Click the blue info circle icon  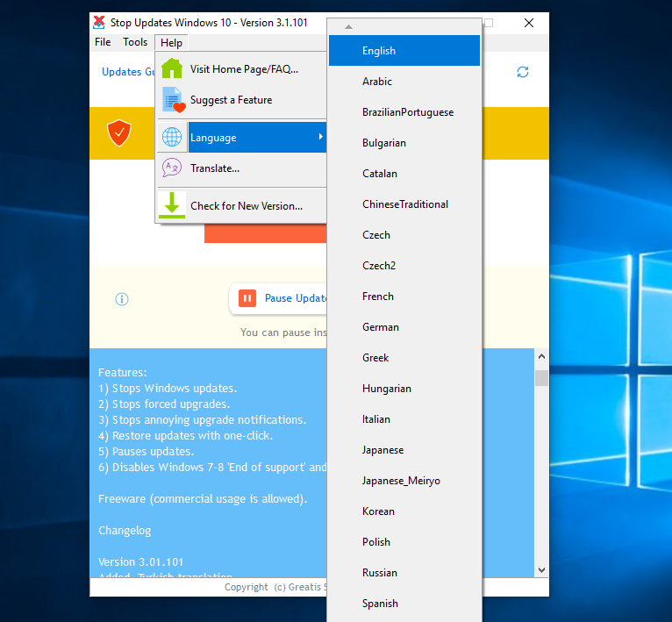coord(122,299)
